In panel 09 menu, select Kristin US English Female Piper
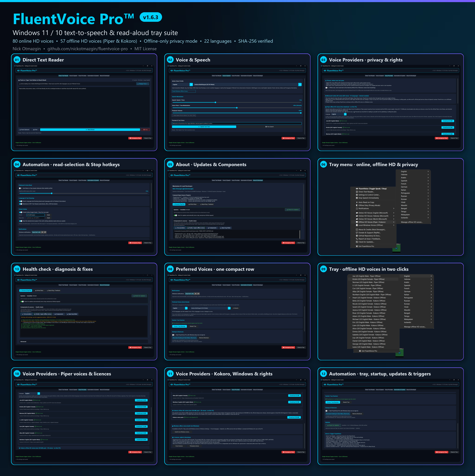The height and width of the screenshot is (476, 475). pyautogui.click(x=373, y=279)
